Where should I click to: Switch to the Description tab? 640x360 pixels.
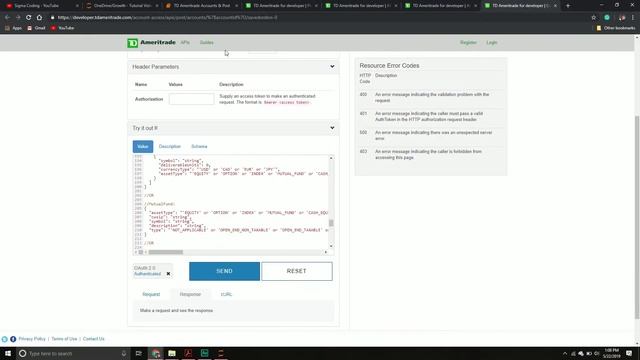(x=170, y=147)
